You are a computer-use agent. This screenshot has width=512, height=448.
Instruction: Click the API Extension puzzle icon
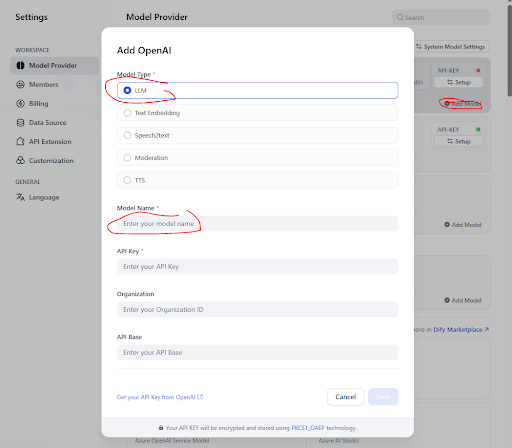[x=20, y=141]
